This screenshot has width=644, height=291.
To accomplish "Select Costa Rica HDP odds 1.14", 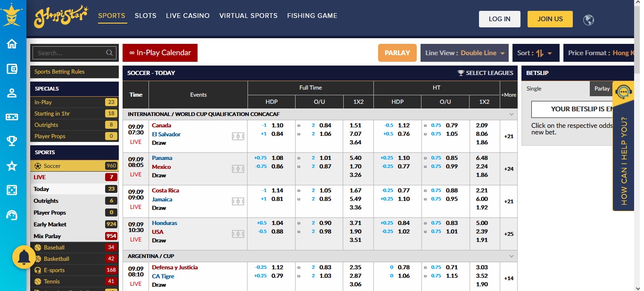I will (x=277, y=191).
